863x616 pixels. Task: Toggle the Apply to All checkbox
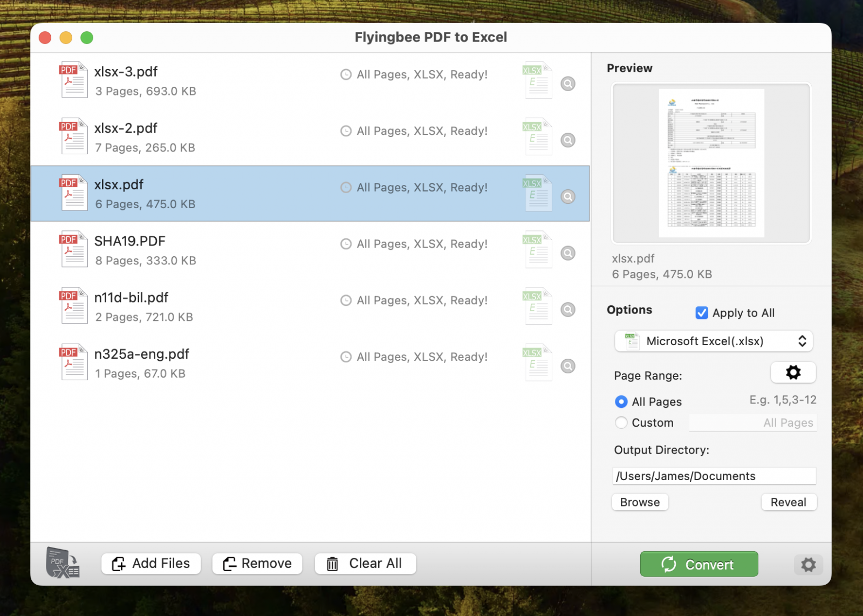coord(702,313)
